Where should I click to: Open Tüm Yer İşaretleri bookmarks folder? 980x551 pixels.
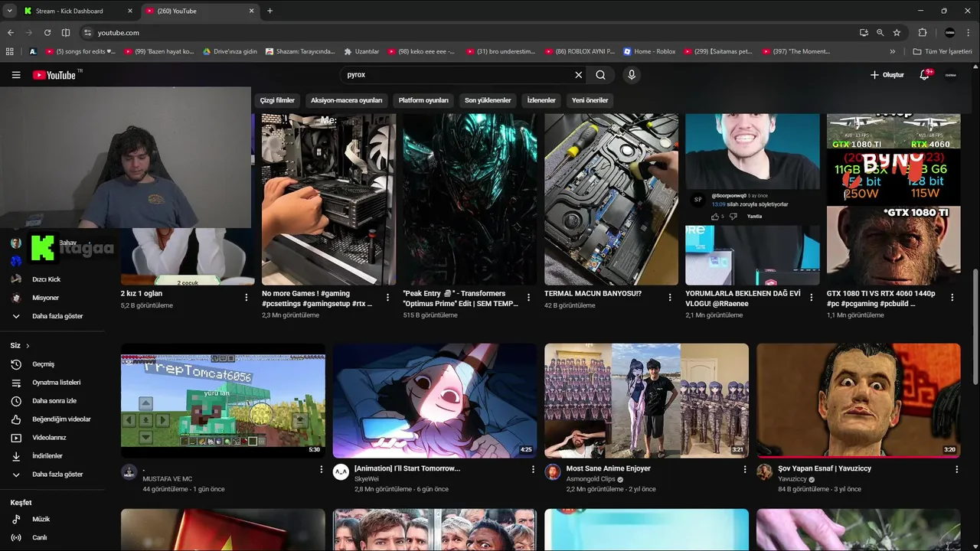click(x=942, y=51)
